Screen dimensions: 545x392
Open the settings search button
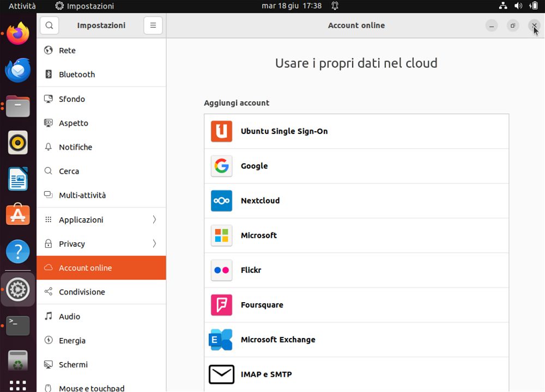(x=50, y=26)
